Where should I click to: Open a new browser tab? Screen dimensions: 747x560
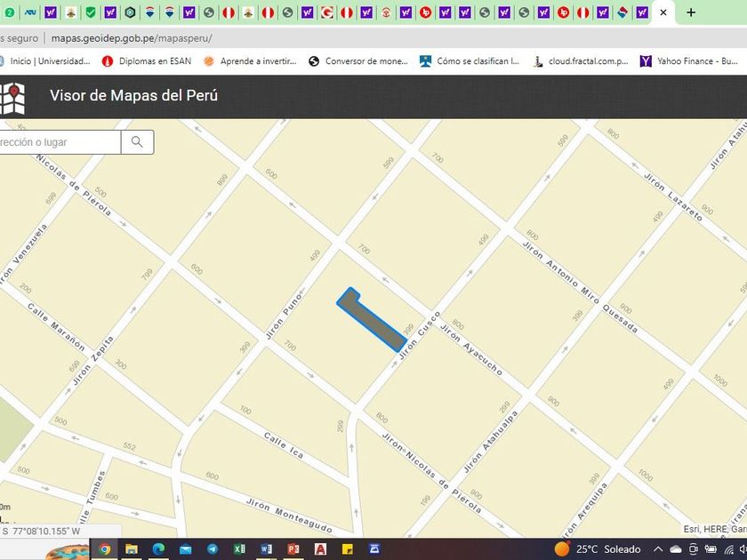point(691,12)
